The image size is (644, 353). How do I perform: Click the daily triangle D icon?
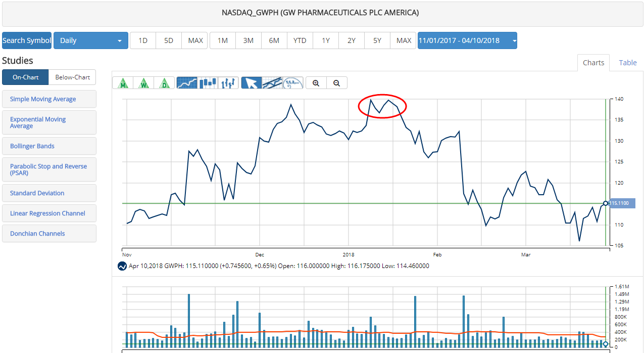(x=164, y=83)
